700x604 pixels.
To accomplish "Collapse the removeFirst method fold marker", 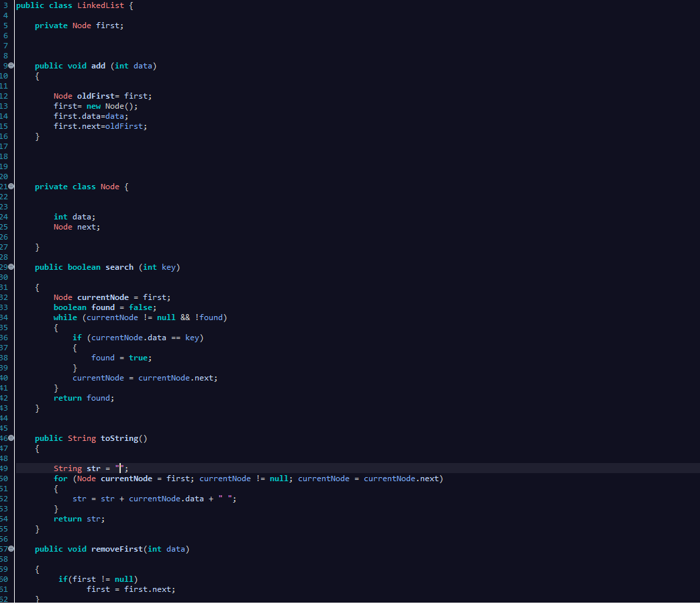I will 11,548.
